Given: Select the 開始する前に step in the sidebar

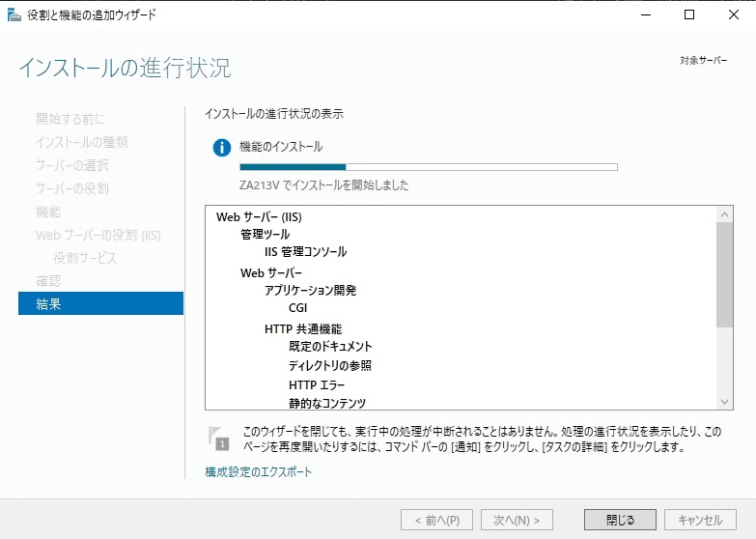Looking at the screenshot, I should 70,119.
